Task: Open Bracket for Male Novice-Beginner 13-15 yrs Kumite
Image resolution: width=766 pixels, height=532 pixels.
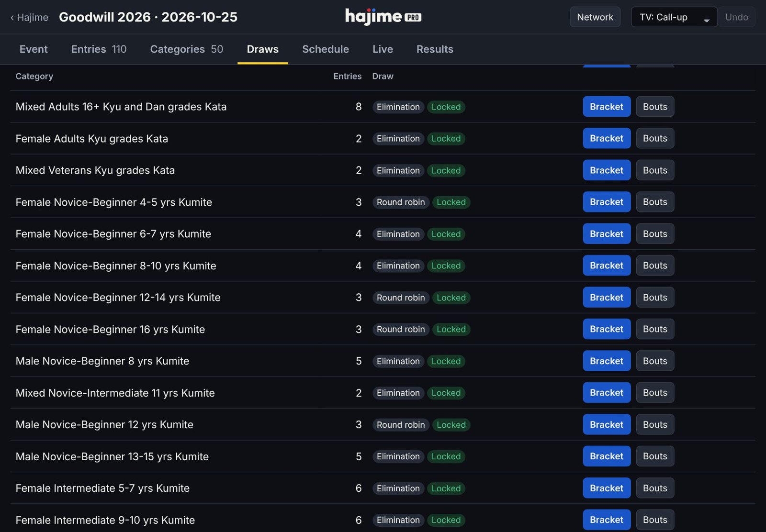Action: 607,456
